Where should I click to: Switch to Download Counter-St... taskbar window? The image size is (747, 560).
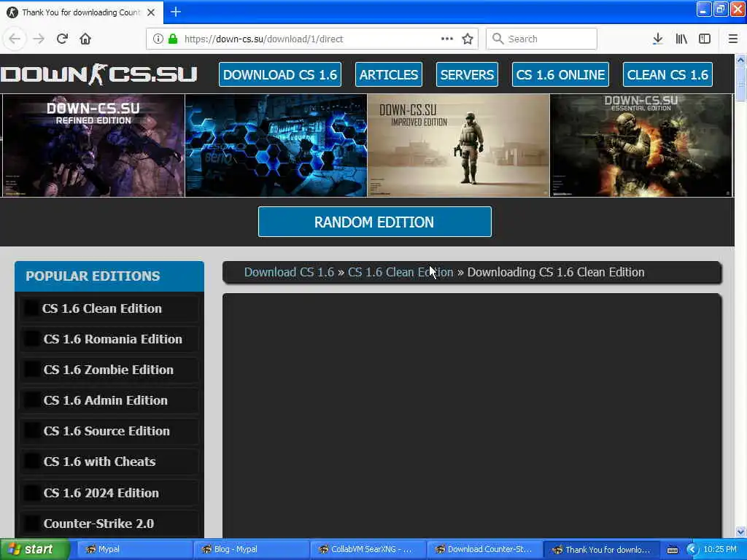pyautogui.click(x=484, y=550)
